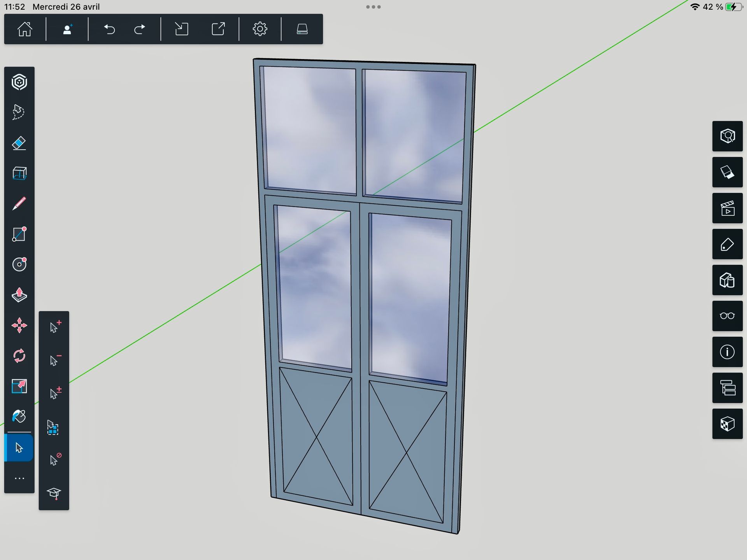Choose the Pencil line tool
Image resolution: width=747 pixels, height=560 pixels.
pyautogui.click(x=19, y=203)
